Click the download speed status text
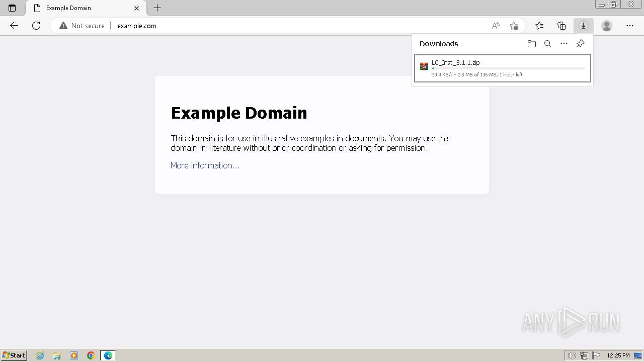This screenshot has height=362, width=644. [477, 74]
